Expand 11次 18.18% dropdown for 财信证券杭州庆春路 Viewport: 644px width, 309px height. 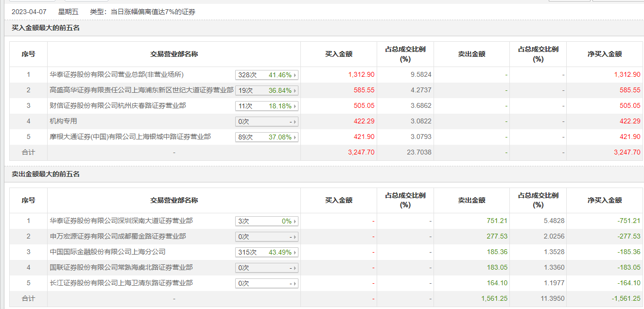point(267,106)
